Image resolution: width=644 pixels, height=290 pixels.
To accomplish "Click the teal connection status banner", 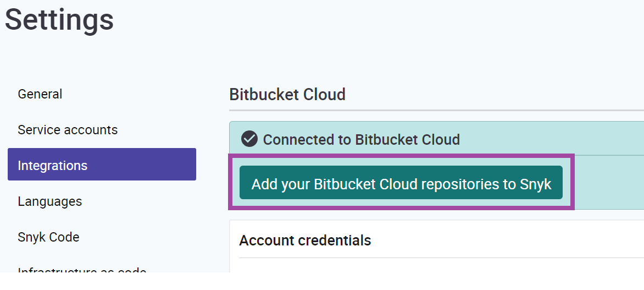I will pyautogui.click(x=549, y=139).
